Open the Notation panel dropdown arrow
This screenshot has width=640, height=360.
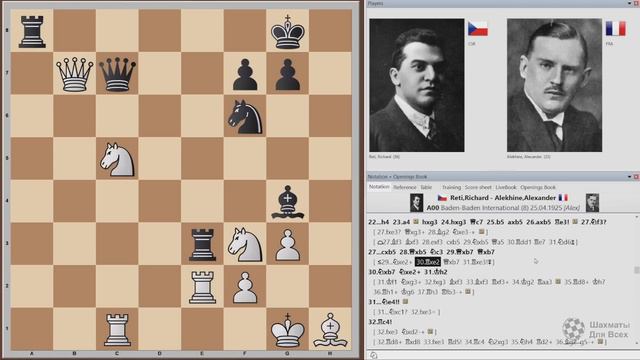pos(629,177)
